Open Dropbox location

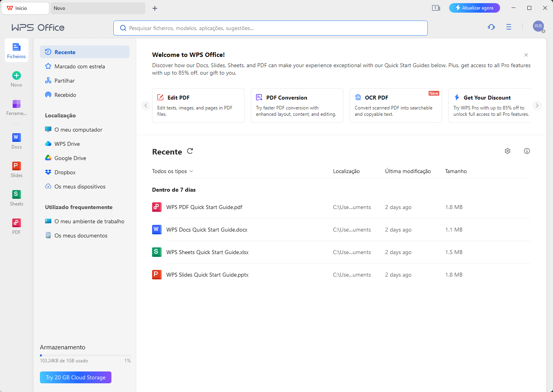85,172
